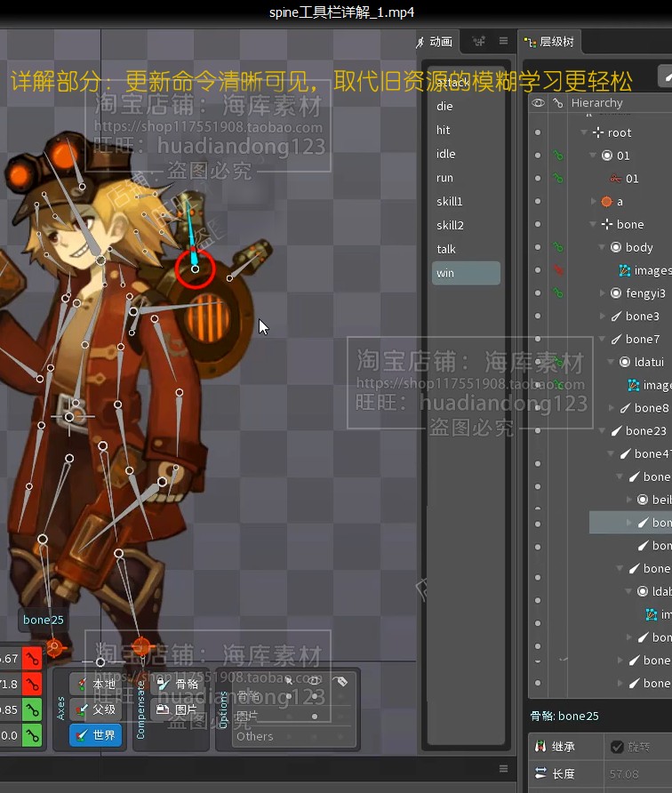Open the 层级树 hierarchy tab
The height and width of the screenshot is (793, 672).
click(x=549, y=42)
